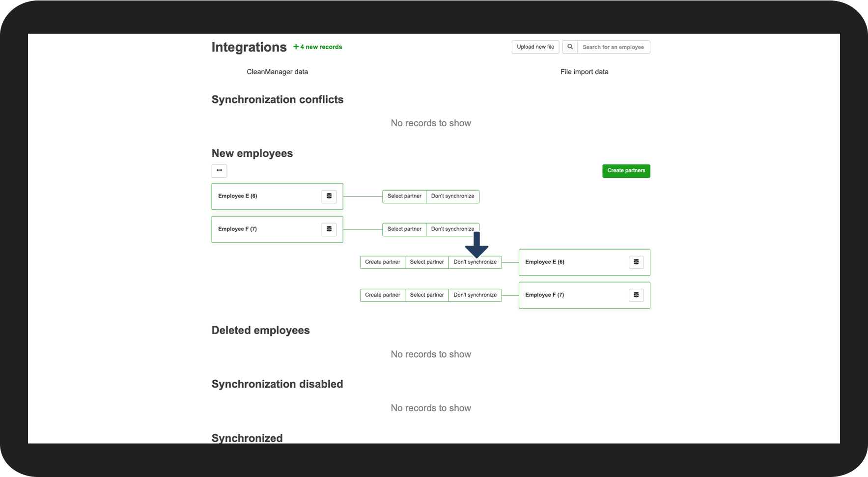Click the Integrations page heading

pyautogui.click(x=249, y=47)
